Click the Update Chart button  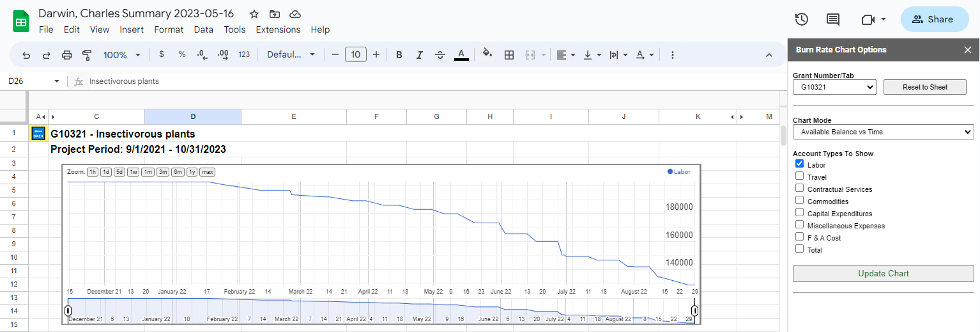coord(883,273)
